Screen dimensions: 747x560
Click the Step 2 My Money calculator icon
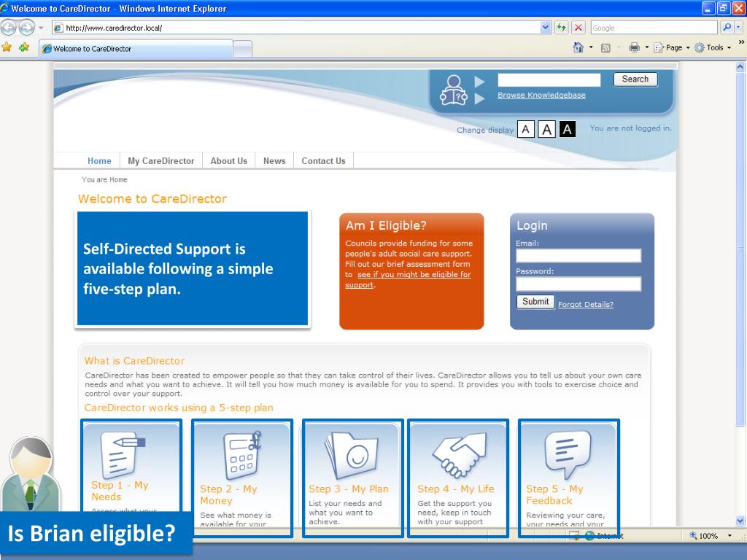click(x=243, y=455)
